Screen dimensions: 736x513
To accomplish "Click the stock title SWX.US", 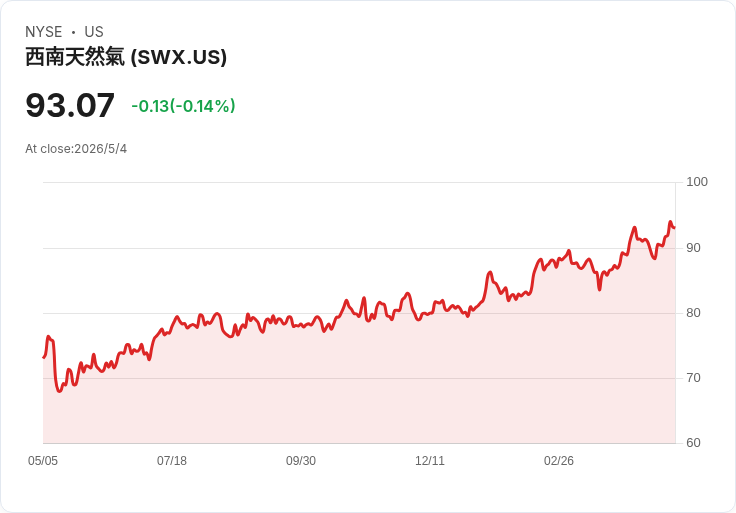I will [x=126, y=57].
